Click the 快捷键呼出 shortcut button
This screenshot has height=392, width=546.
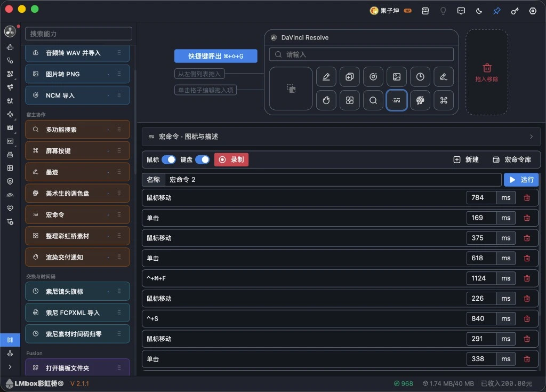[215, 56]
